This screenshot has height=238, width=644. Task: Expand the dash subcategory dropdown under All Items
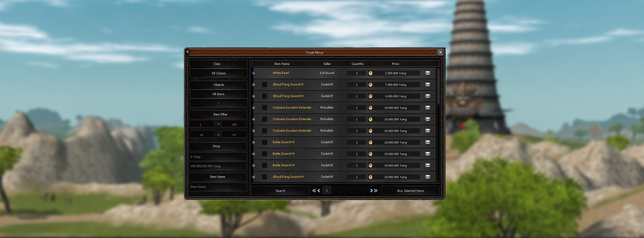point(218,103)
